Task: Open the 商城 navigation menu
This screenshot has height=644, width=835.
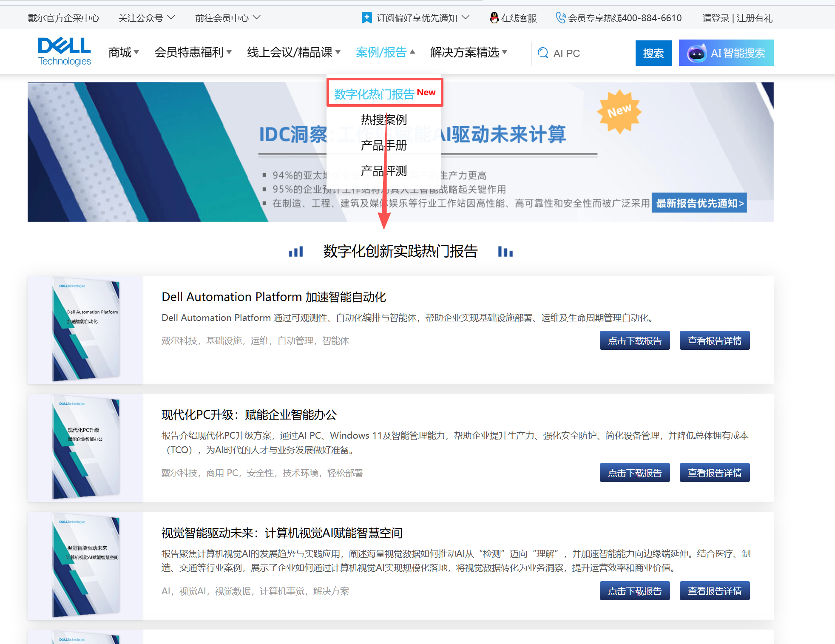Action: coord(124,52)
